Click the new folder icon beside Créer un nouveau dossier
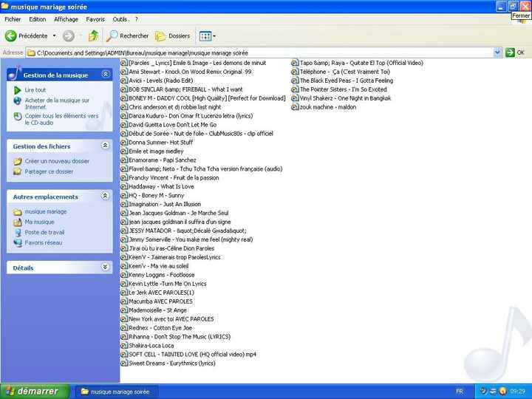The height and width of the screenshot is (399, 532). coord(17,162)
